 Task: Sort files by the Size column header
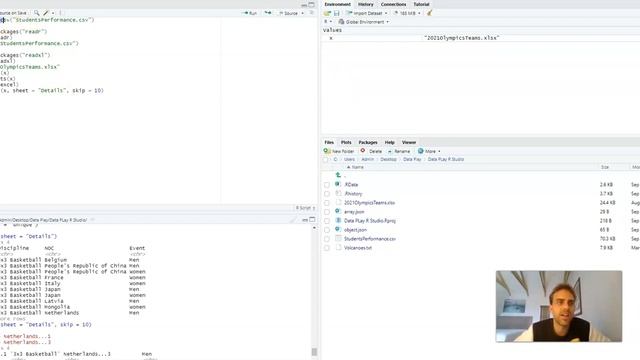click(x=605, y=167)
